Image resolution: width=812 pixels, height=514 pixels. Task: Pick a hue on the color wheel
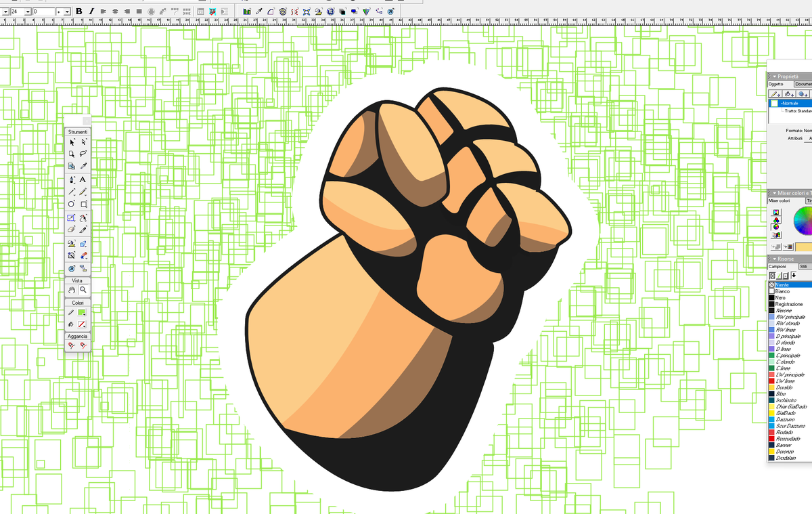[804, 220]
